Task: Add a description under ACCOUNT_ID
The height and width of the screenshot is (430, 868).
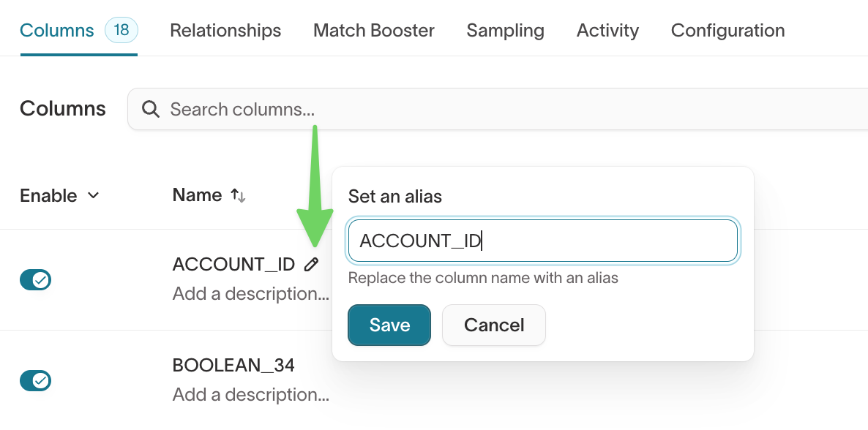Action: coord(250,294)
